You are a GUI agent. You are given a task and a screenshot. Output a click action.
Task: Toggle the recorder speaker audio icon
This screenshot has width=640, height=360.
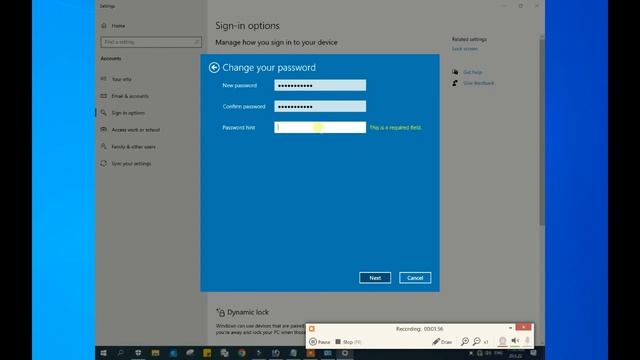[x=515, y=341]
